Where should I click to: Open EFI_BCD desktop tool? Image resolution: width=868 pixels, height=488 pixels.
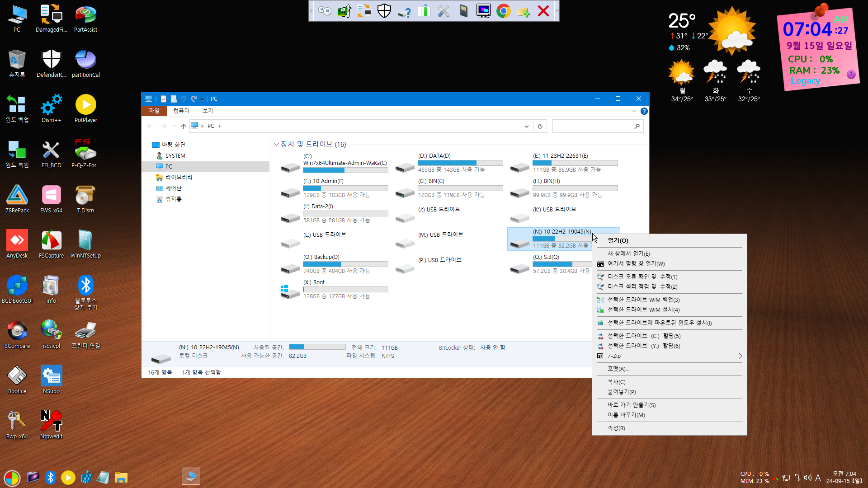51,155
